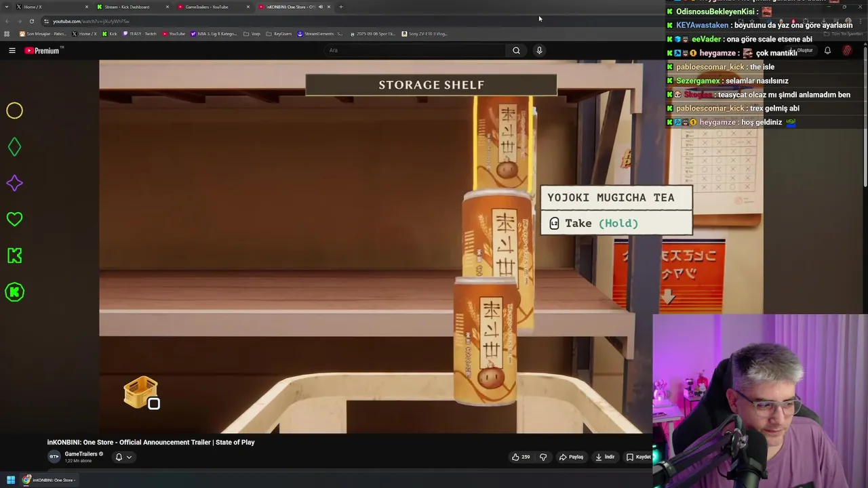Like the video with thumbs-up button

pos(520,457)
